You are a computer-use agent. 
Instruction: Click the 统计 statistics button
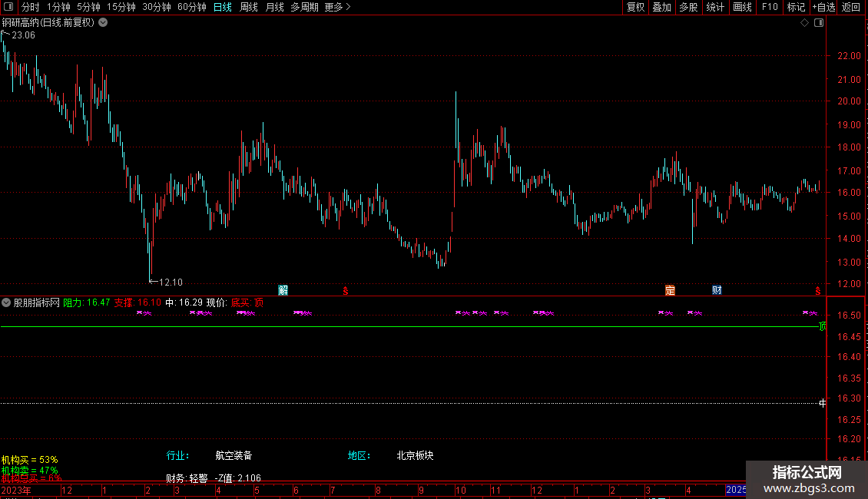[x=715, y=7]
